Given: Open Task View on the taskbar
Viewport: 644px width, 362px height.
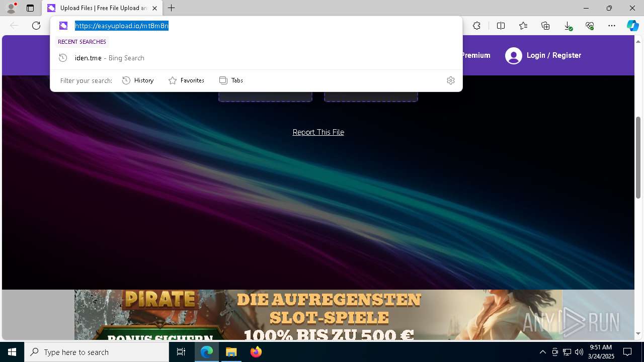Looking at the screenshot, I should click(x=181, y=352).
